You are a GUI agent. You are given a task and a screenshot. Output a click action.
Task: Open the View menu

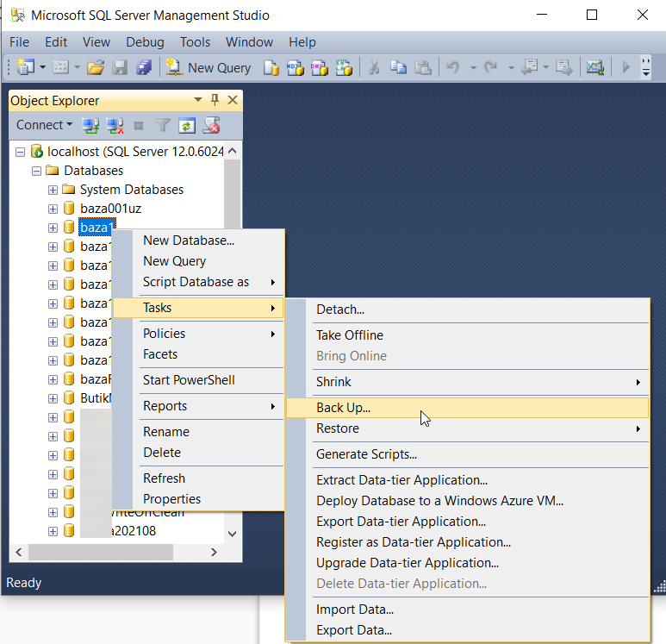pos(96,42)
